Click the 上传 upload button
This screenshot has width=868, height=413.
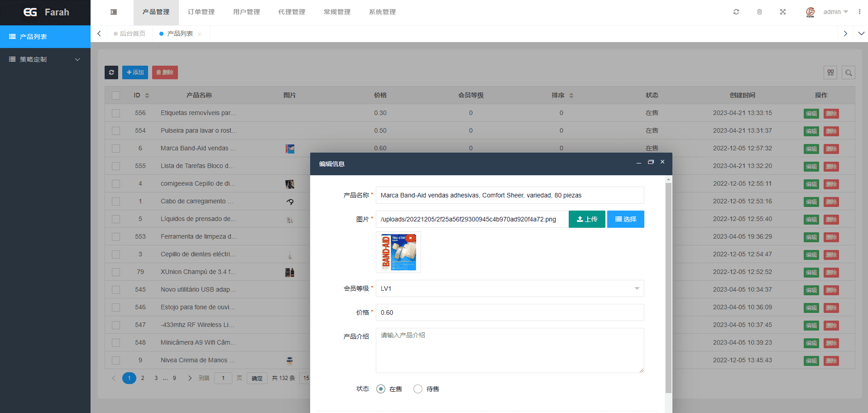tap(586, 219)
